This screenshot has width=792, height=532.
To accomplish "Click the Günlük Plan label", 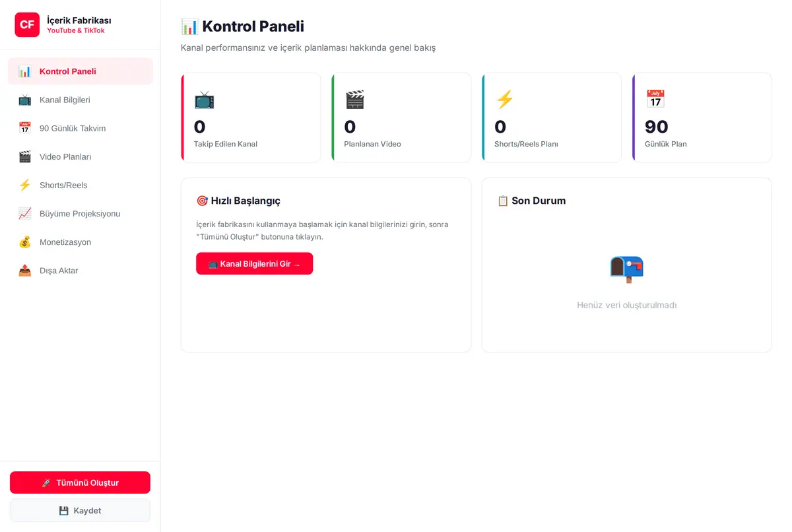I will click(665, 144).
